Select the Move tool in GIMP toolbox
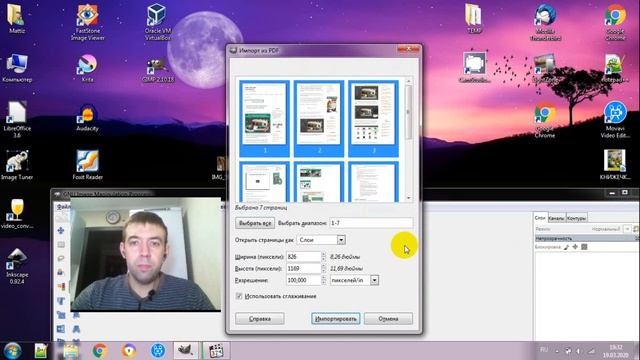Viewport: 640px width, 360px height. tap(61, 231)
